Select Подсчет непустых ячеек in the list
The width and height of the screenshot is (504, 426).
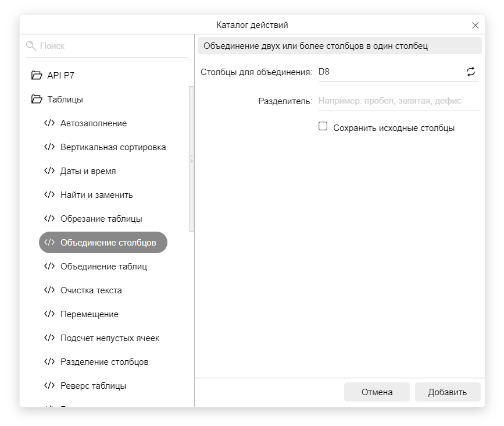[109, 338]
